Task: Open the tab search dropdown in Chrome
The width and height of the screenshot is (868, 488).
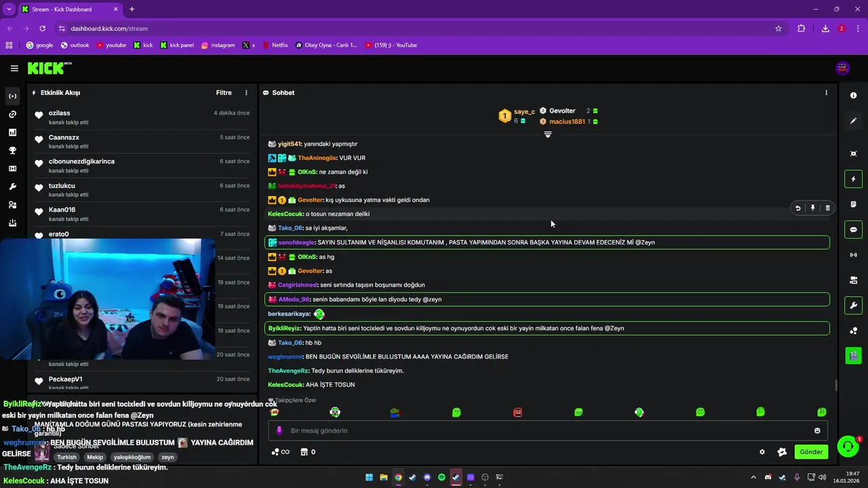Action: tap(9, 9)
